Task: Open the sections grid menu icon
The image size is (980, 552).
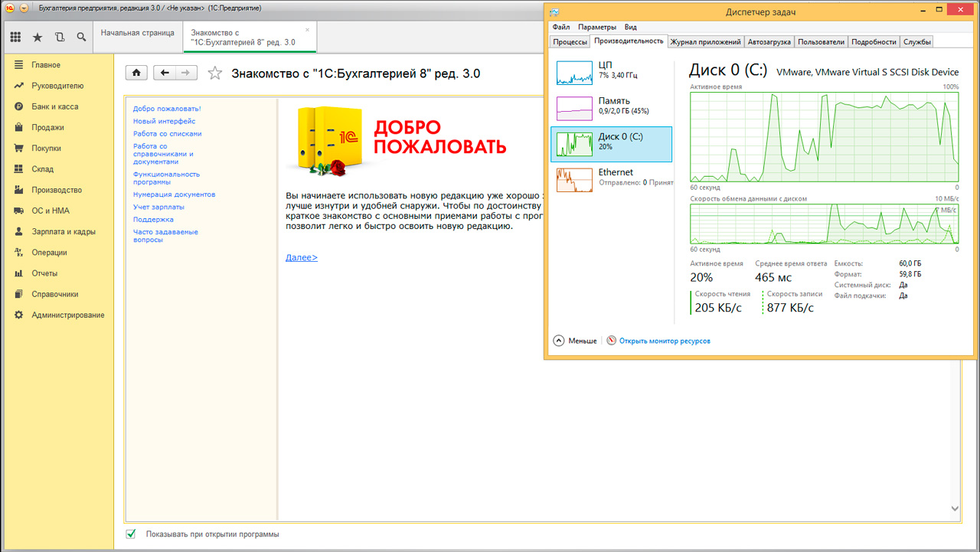Action: (x=15, y=37)
